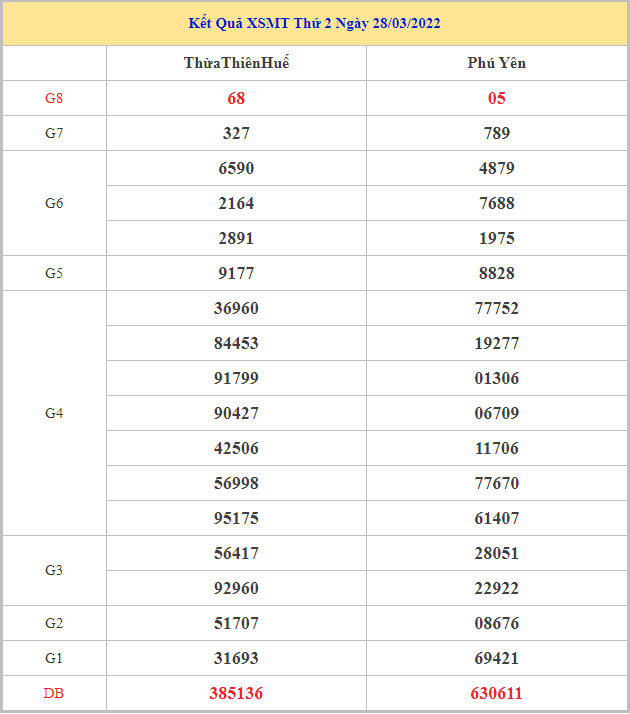Select the Phú Yên column header
The height and width of the screenshot is (714, 630).
pyautogui.click(x=496, y=63)
